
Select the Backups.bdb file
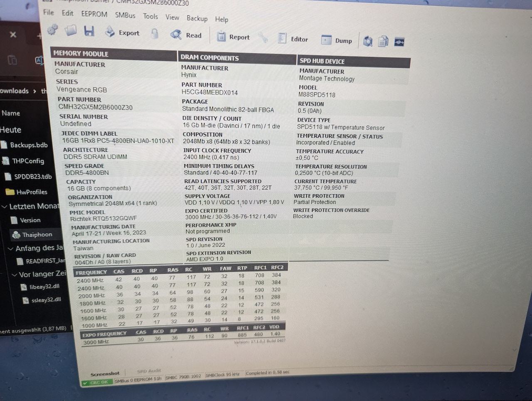[x=24, y=145]
